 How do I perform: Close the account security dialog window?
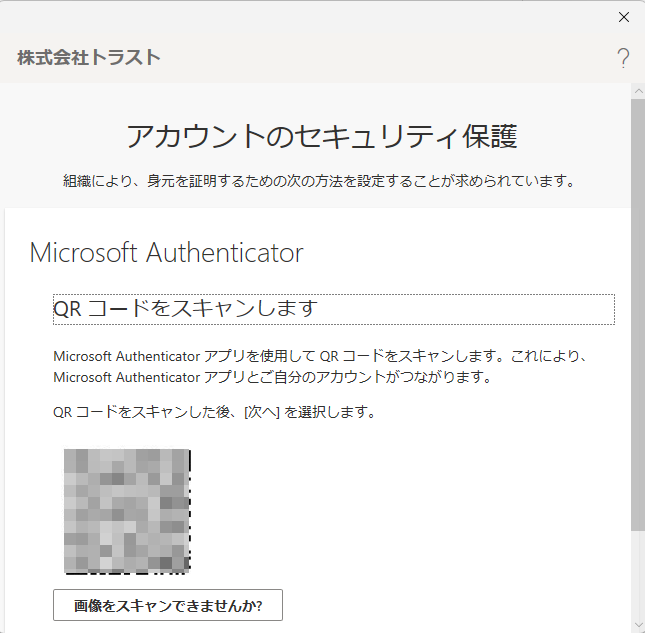(624, 17)
